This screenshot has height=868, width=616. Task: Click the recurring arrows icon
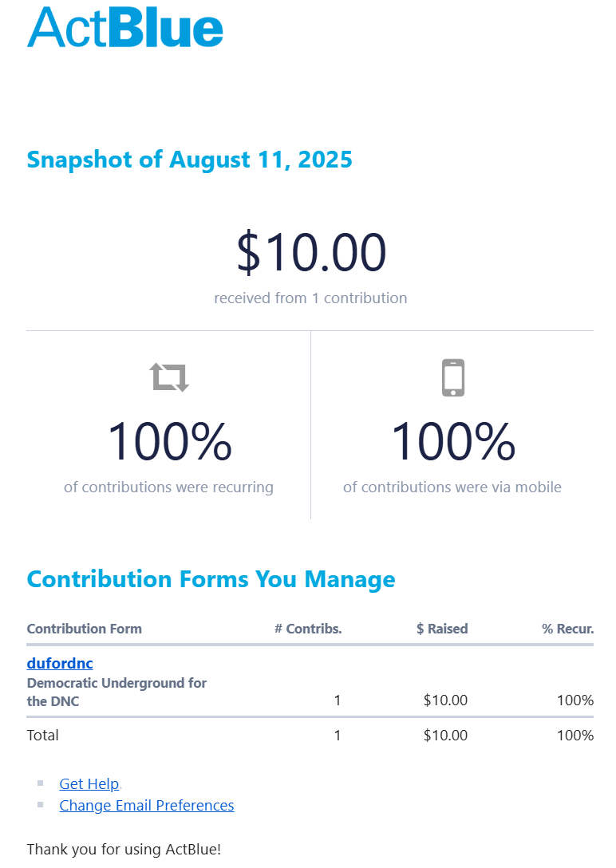click(x=169, y=377)
